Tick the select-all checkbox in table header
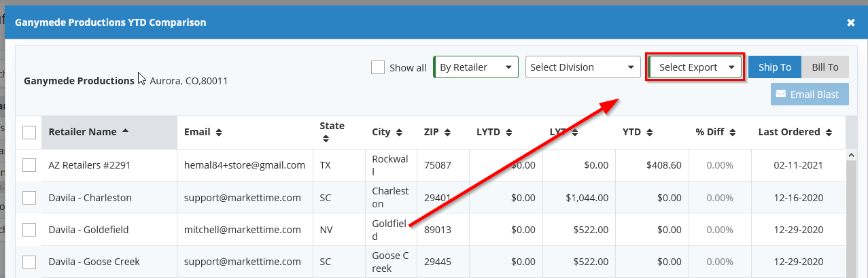Screen dimensions: 868x278 (x=29, y=133)
